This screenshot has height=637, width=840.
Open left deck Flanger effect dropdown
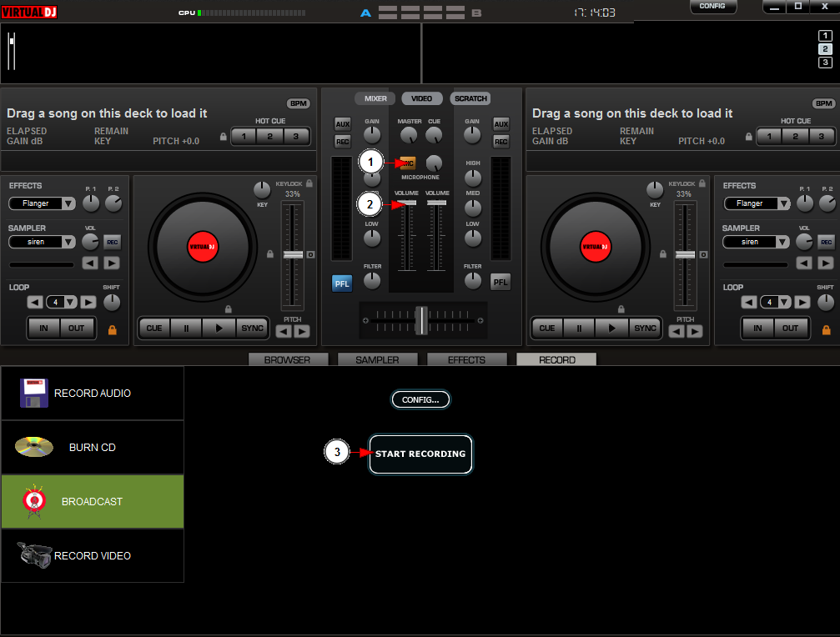coord(43,203)
